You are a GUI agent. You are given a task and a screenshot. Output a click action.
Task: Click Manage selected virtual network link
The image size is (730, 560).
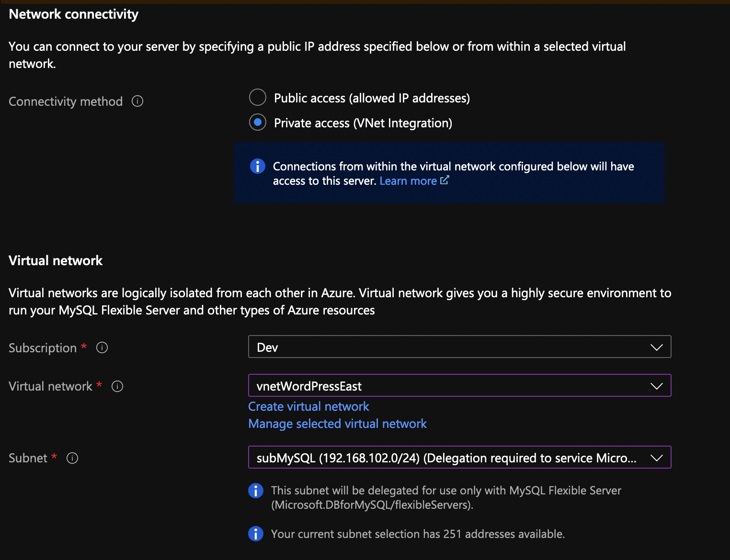click(337, 424)
